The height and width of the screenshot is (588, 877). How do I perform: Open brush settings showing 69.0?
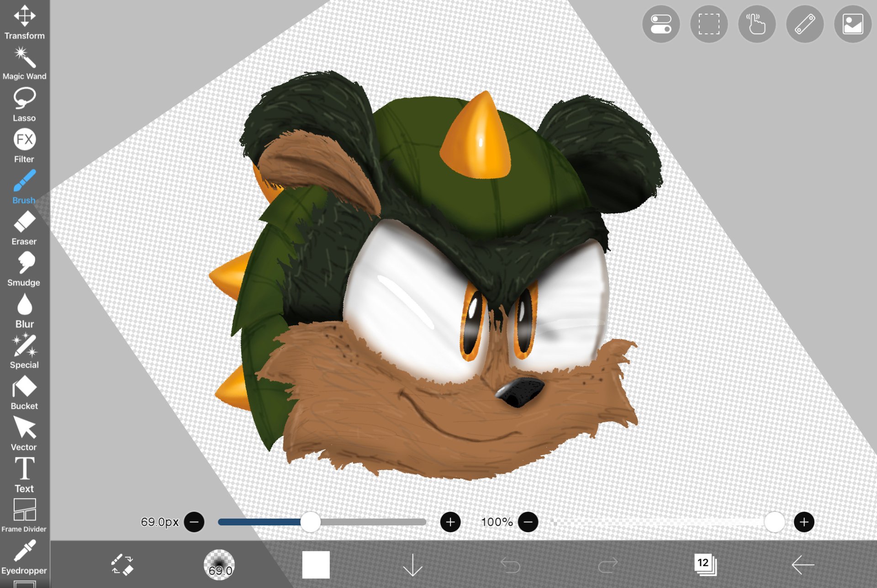coord(219,565)
